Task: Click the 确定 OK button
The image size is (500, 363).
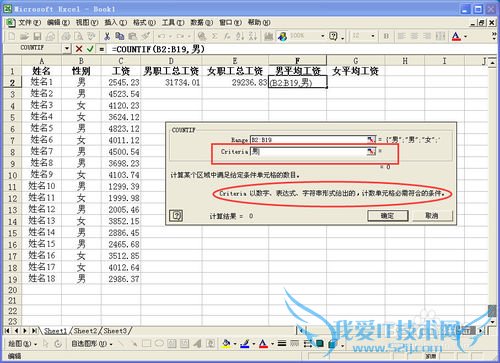Action: pyautogui.click(x=388, y=216)
